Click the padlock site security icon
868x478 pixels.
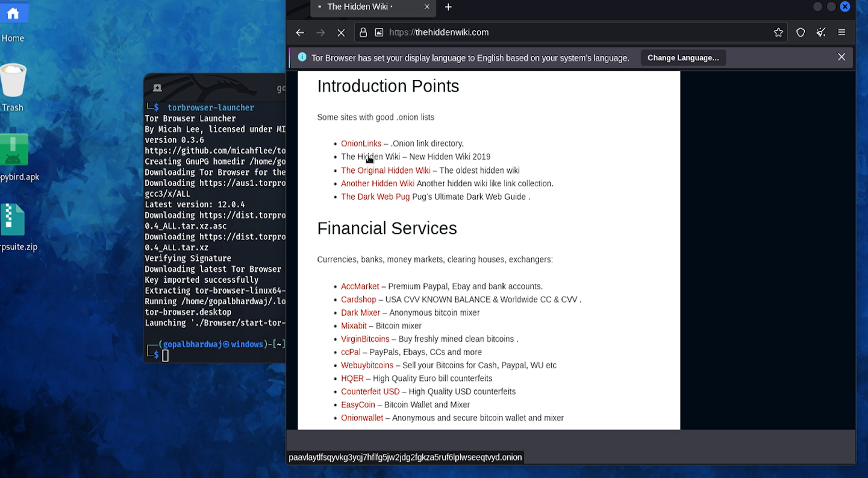[363, 33]
